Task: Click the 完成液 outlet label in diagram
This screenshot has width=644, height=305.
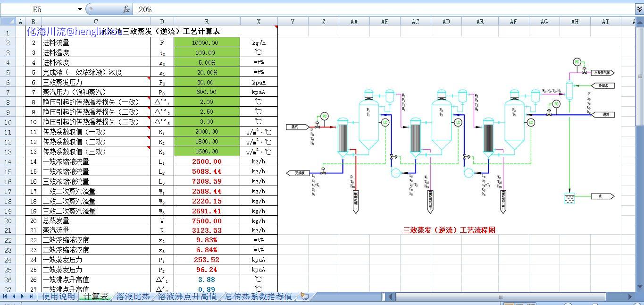Action: click(x=297, y=173)
